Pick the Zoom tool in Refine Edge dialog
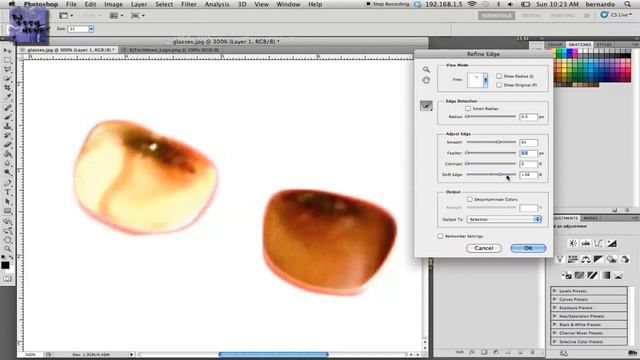640x360 pixels. pos(426,70)
